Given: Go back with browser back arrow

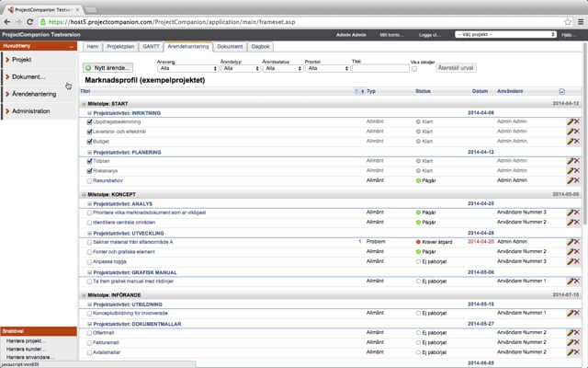Looking at the screenshot, I should pyautogui.click(x=6, y=22).
